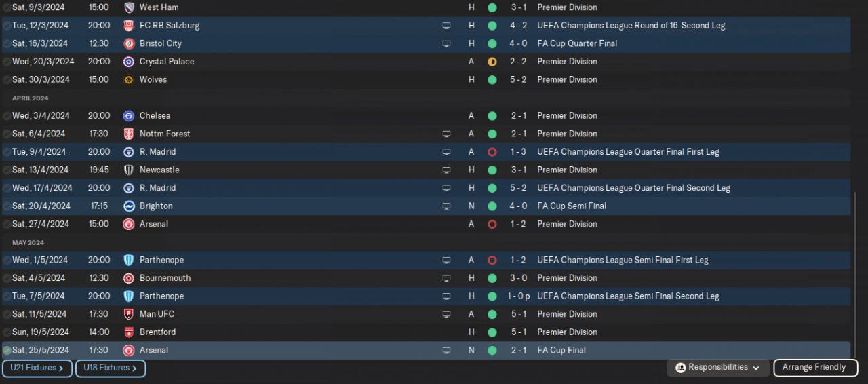868x384 pixels.
Task: Toggle check mark beside Wed 1/5/2024 fixture
Action: click(x=7, y=261)
